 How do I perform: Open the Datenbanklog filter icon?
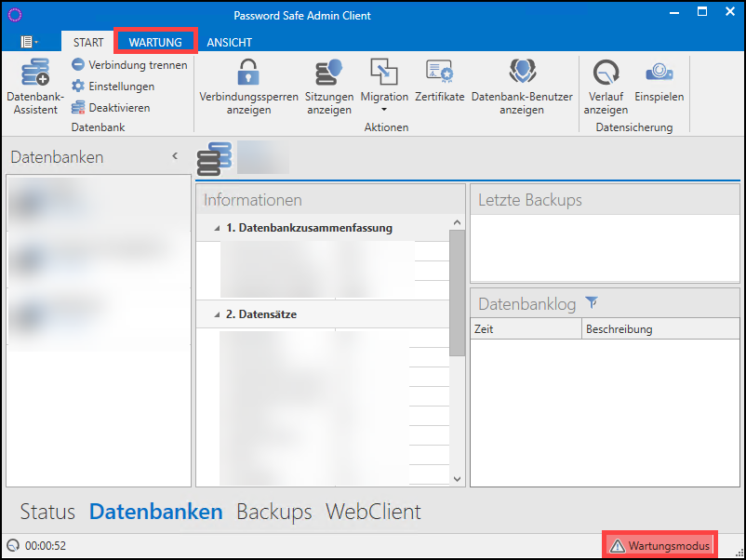click(x=592, y=302)
